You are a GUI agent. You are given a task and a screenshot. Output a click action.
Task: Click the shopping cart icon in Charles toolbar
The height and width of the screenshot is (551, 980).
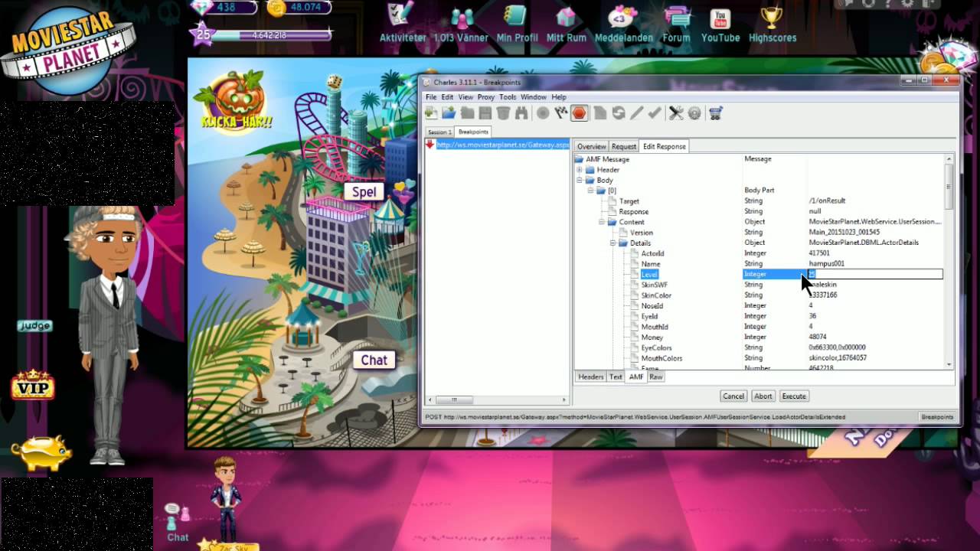[x=716, y=113]
